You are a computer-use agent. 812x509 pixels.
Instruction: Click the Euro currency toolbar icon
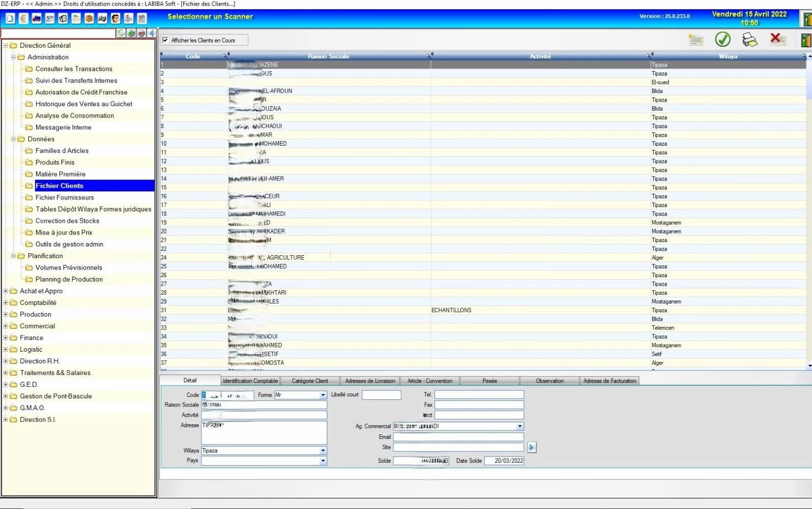23,19
